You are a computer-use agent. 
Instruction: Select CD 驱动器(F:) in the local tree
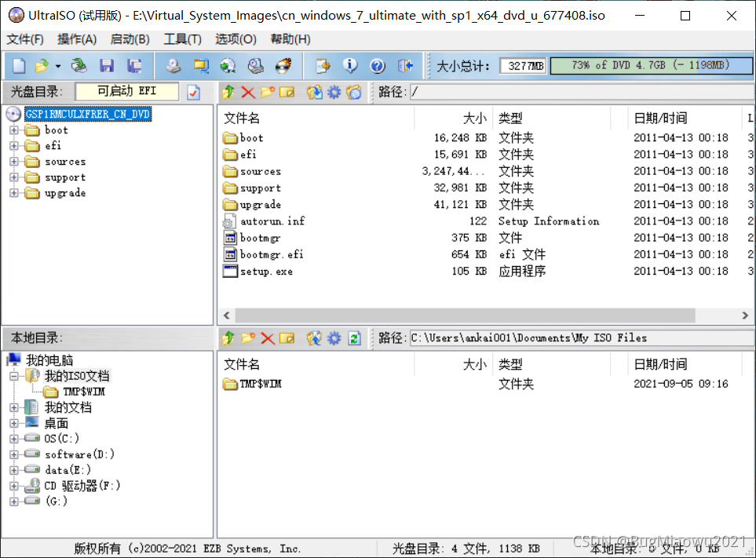tap(82, 486)
